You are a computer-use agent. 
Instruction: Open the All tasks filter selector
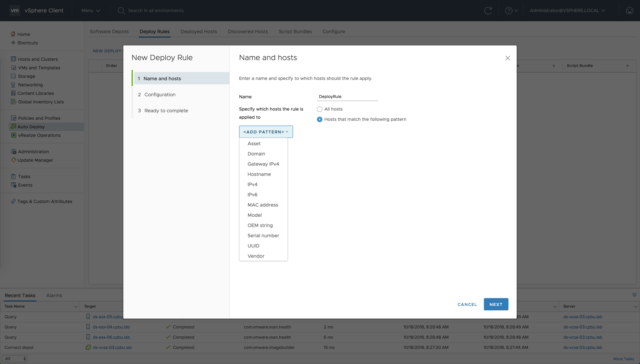pyautogui.click(x=15, y=359)
